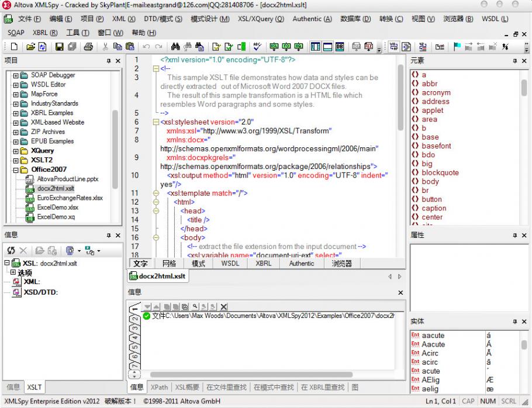Click the refresh icon in the info panel
The width and height of the screenshot is (532, 408).
[11, 250]
